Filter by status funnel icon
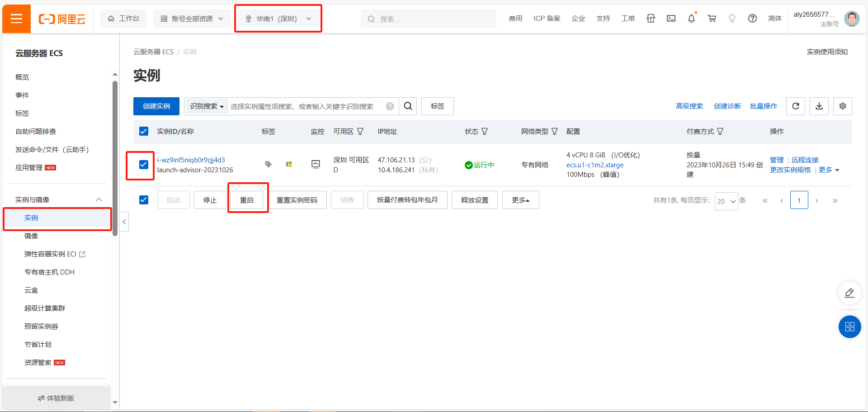Viewport: 868px width, 412px height. point(485,131)
